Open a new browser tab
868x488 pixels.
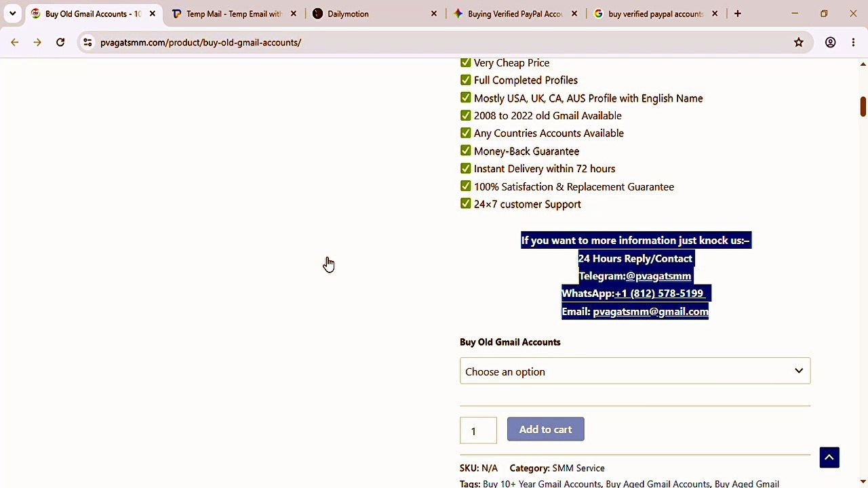(738, 14)
